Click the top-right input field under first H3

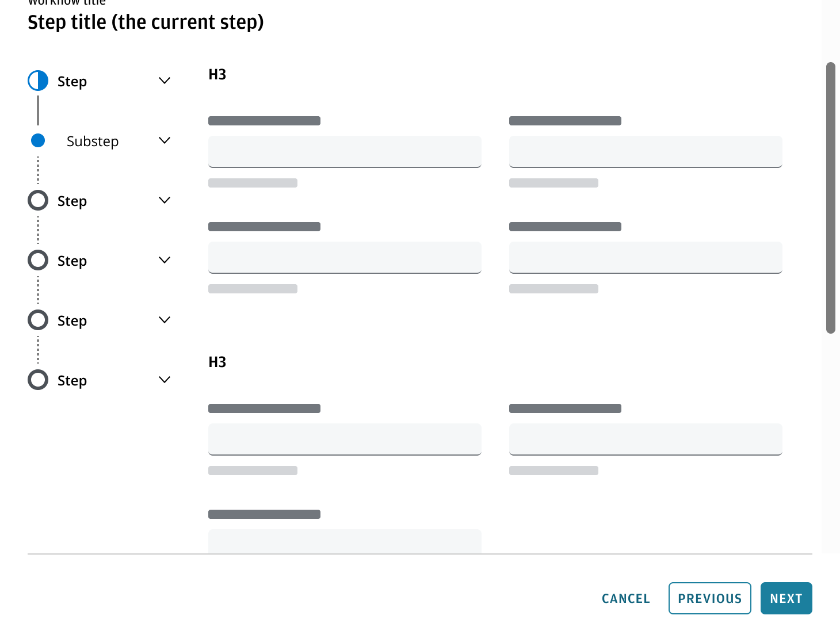pyautogui.click(x=645, y=151)
